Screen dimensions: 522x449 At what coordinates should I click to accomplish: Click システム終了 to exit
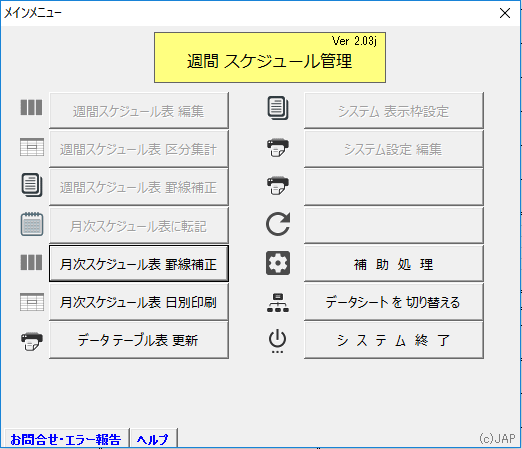(x=394, y=340)
